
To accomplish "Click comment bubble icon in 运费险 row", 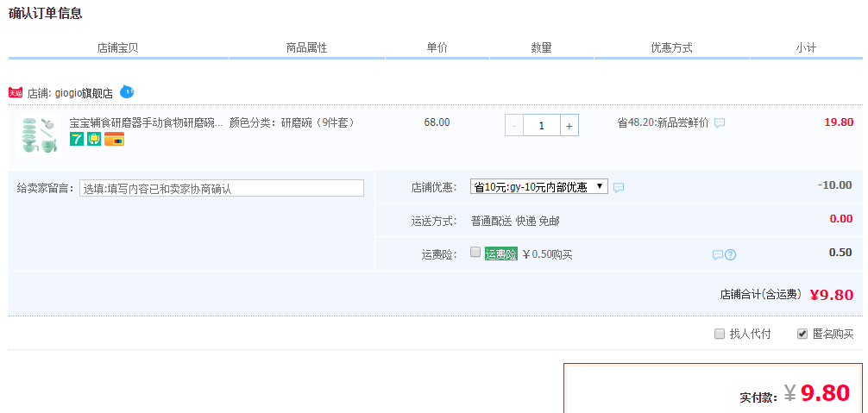I will tap(717, 254).
